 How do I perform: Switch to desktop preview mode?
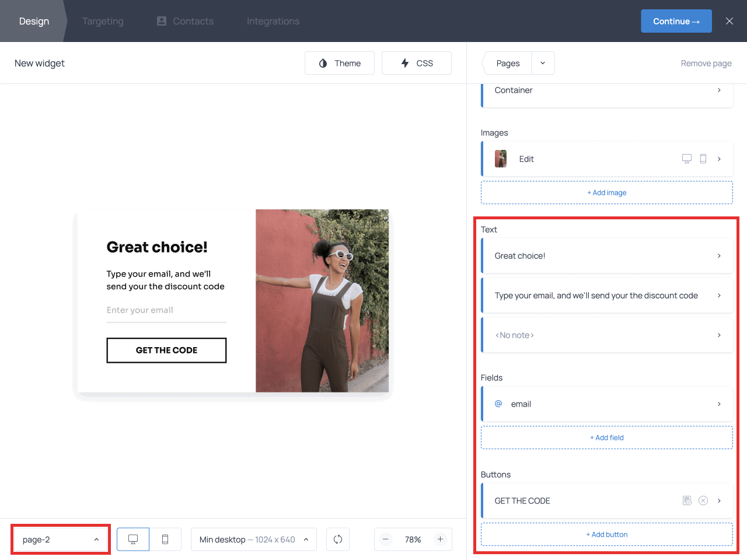[133, 540]
